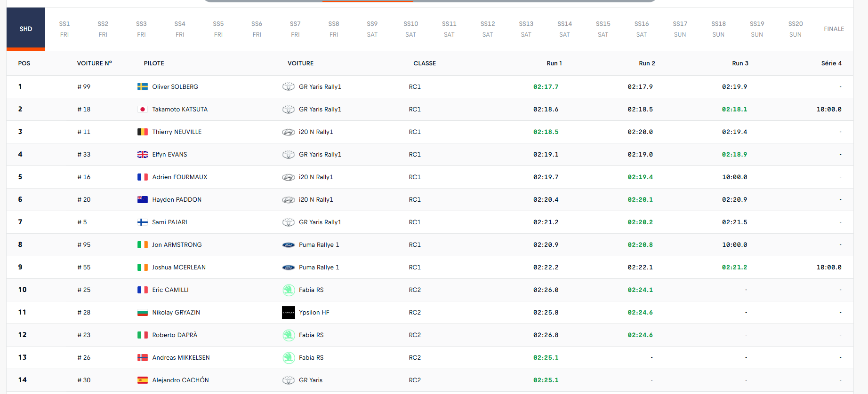Click the POS column header
The width and height of the screenshot is (868, 394).
tap(24, 63)
